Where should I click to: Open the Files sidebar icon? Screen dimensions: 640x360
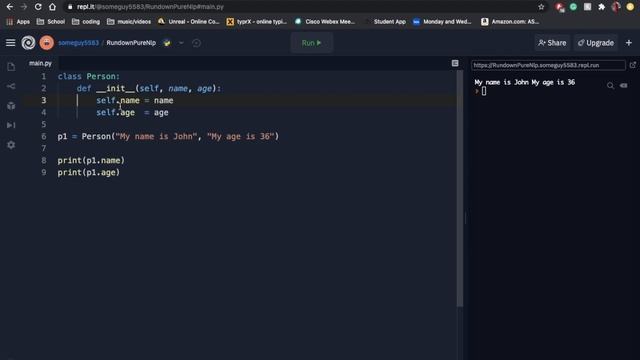point(11,67)
